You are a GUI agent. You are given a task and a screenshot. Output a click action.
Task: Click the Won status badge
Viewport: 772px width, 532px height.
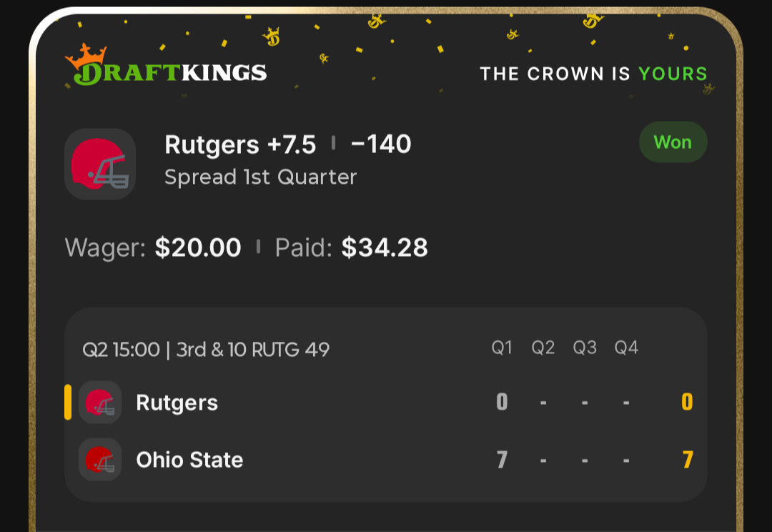click(x=673, y=142)
